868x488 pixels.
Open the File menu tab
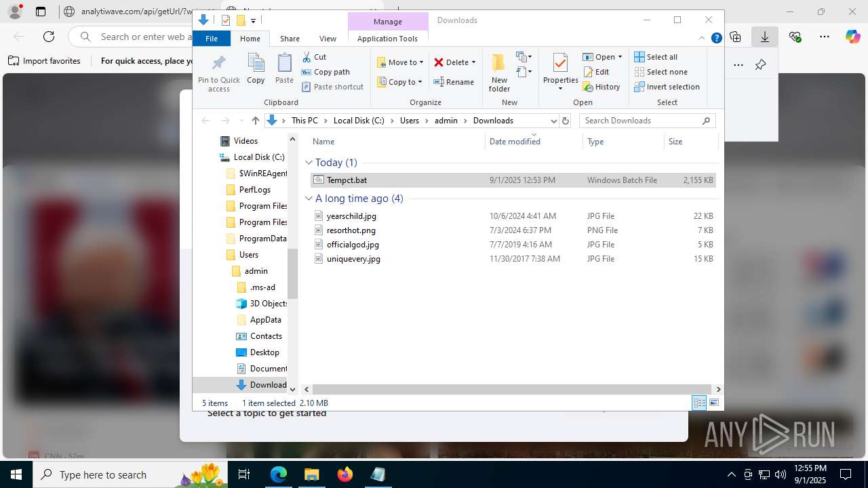tap(212, 39)
